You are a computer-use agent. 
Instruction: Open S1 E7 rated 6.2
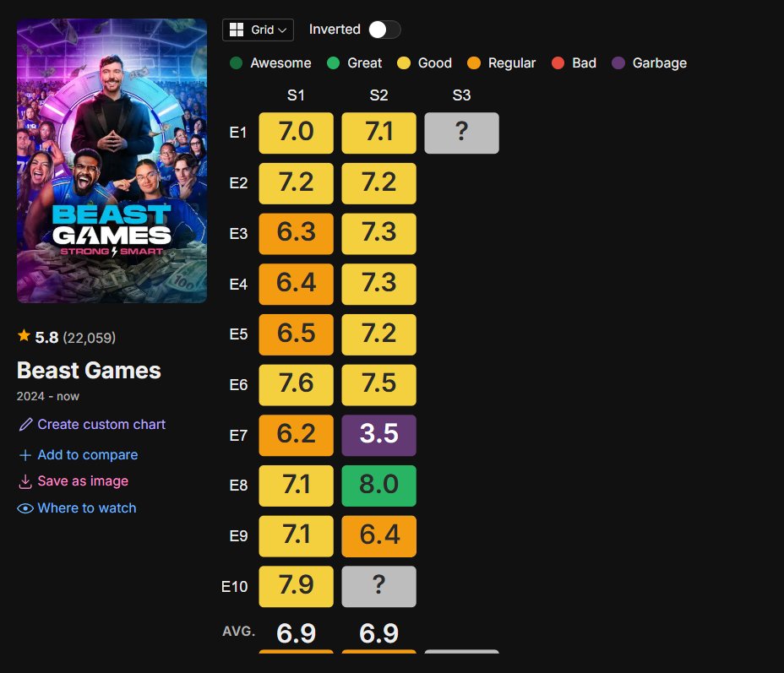296,435
